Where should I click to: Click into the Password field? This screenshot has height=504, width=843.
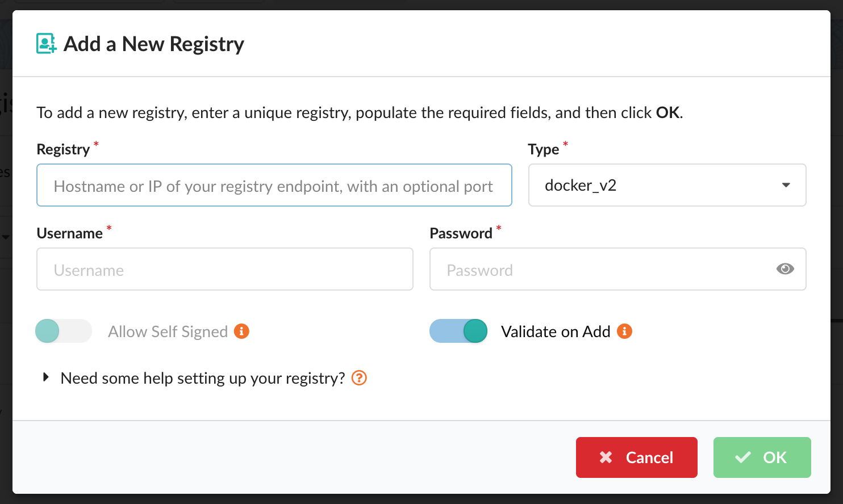(602, 270)
